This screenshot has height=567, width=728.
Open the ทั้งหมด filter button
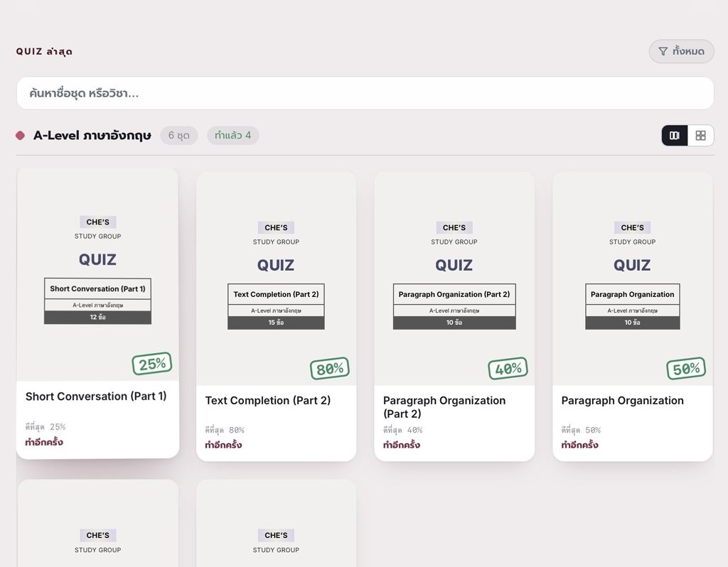tap(681, 51)
